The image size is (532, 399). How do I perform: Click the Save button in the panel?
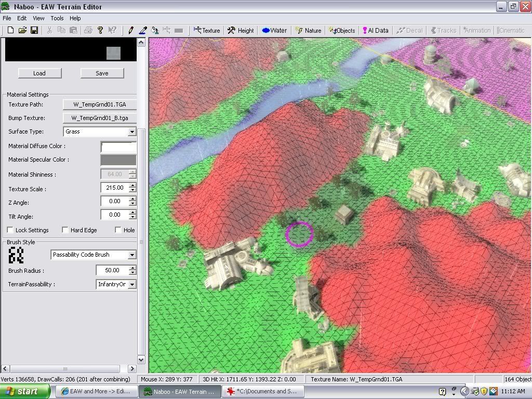coord(102,73)
